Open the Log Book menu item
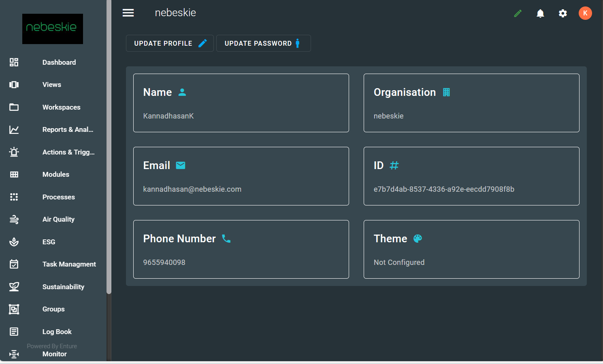The width and height of the screenshot is (603, 364). tap(57, 332)
